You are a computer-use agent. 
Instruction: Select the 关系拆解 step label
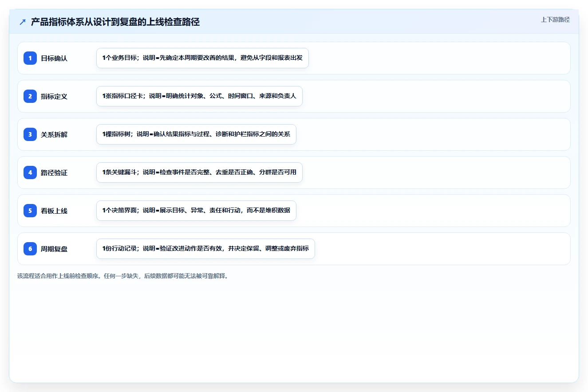tap(54, 134)
